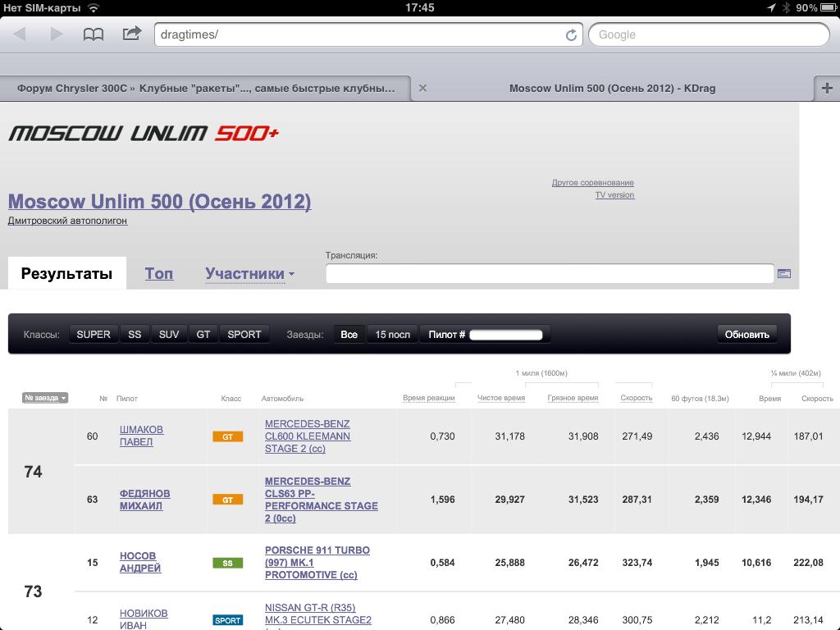Tap the share action icon

(x=132, y=34)
